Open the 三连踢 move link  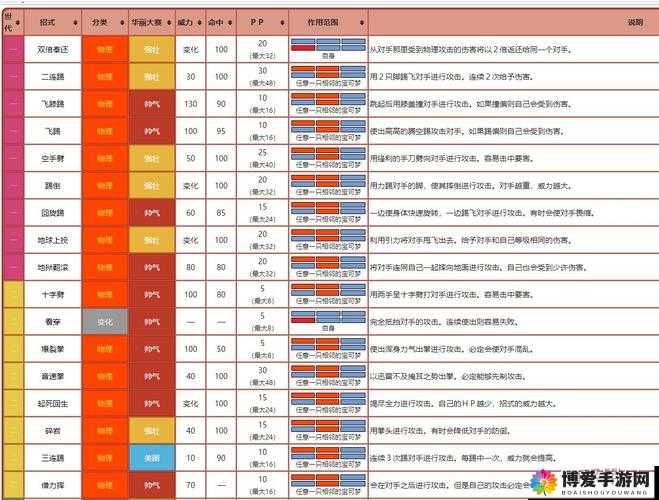[53, 458]
